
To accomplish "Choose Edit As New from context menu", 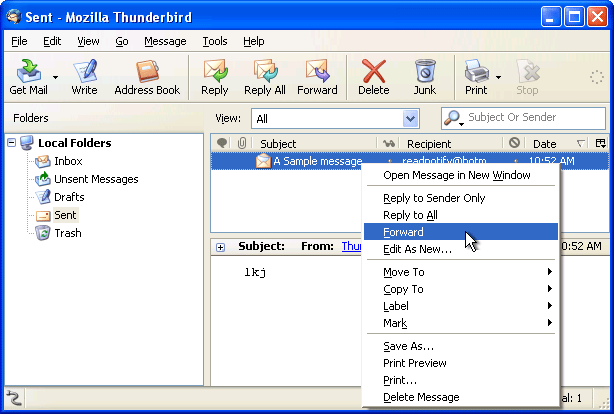I will [x=417, y=249].
